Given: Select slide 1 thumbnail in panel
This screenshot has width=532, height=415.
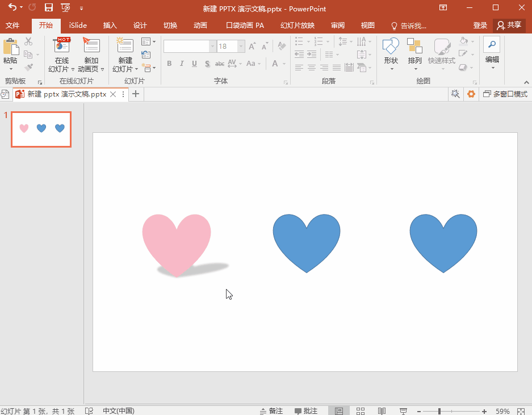Looking at the screenshot, I should coord(41,129).
